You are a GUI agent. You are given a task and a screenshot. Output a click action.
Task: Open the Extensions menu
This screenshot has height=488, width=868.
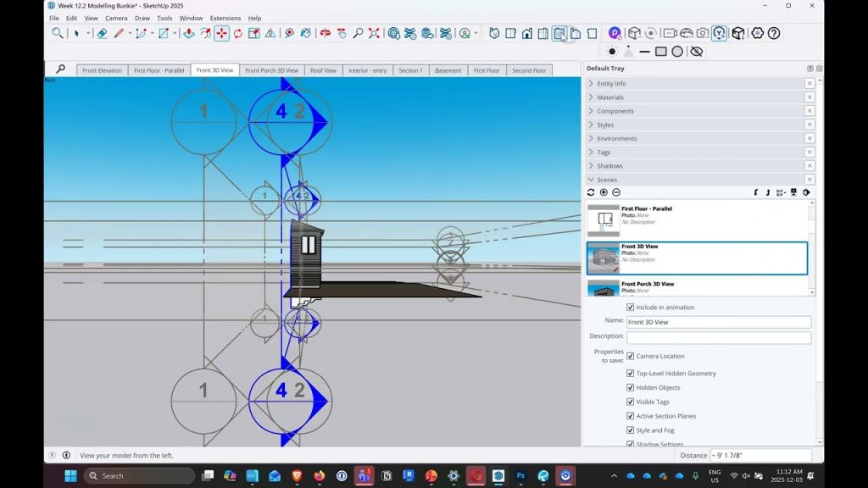point(225,18)
